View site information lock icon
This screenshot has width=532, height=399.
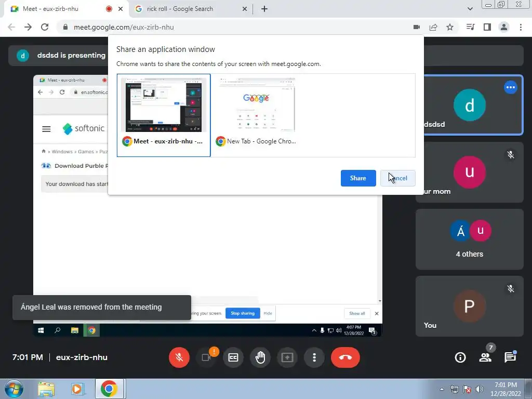[65, 27]
